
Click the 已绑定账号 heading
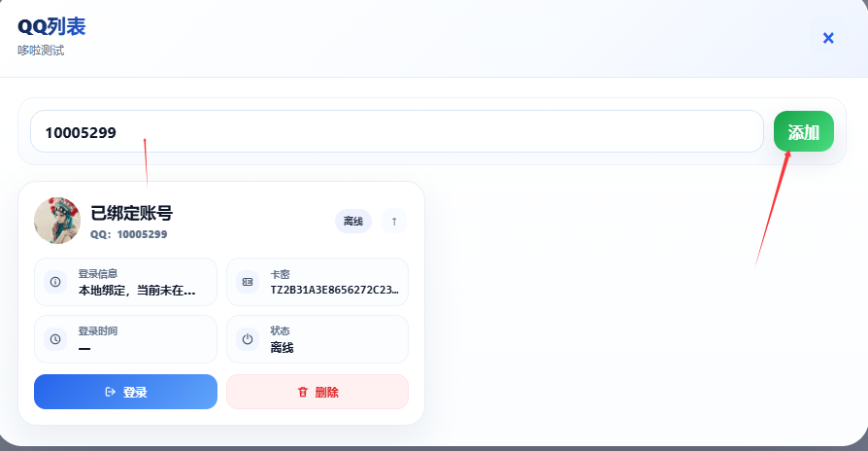[132, 213]
